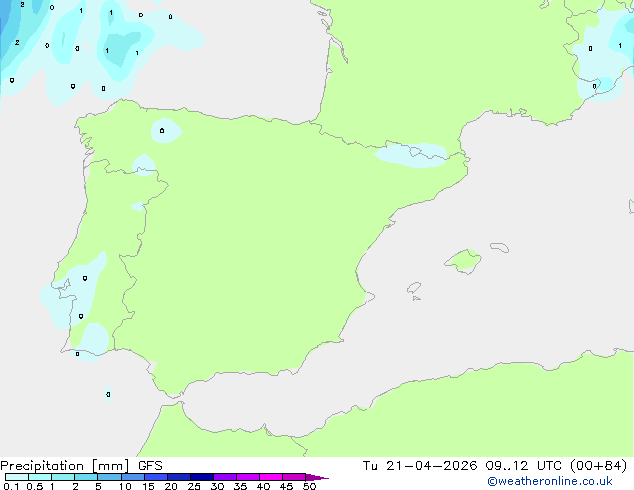The image size is (634, 490).
Task: Click the '10' legend scale label
Action: (125, 486)
